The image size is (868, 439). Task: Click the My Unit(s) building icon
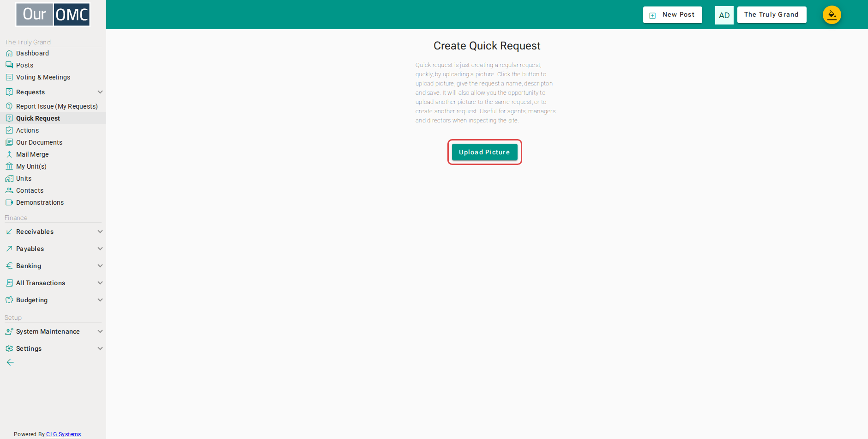pyautogui.click(x=9, y=166)
